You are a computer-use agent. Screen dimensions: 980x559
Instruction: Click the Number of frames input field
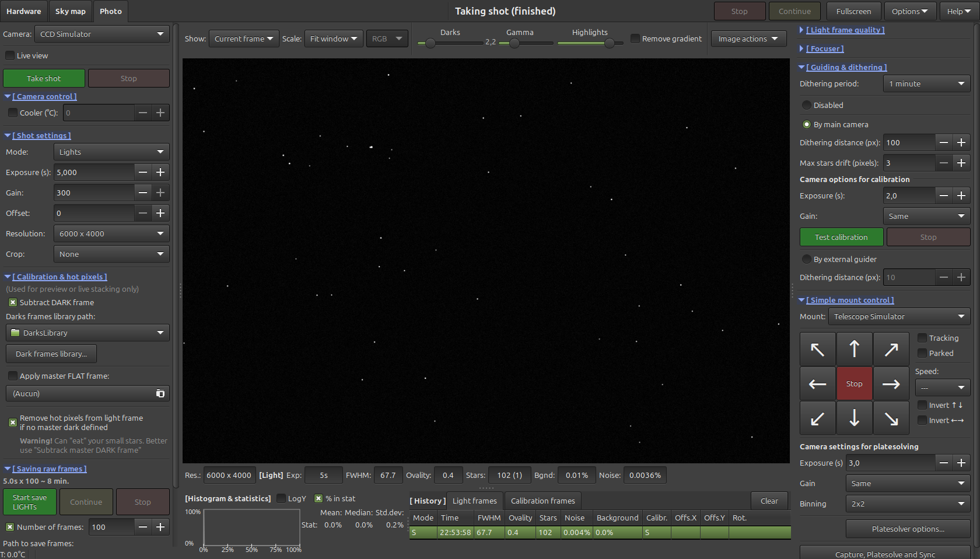coord(111,527)
